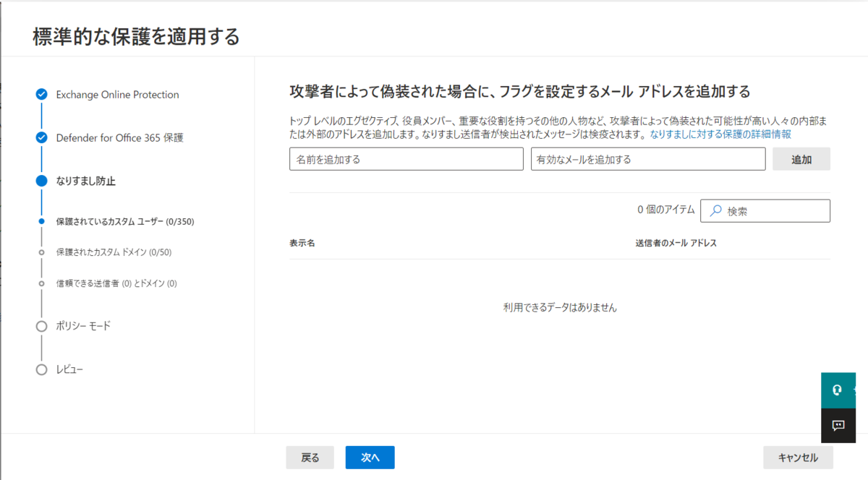
Task: Select the Defender for Office 365 保護 step
Action: 119,137
